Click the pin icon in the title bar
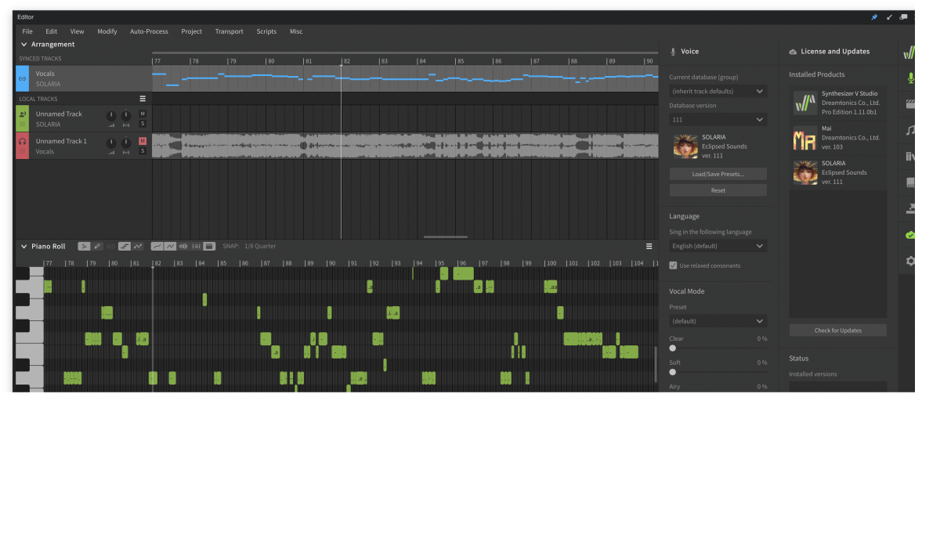Screen dimensions: 940x560 874,17
